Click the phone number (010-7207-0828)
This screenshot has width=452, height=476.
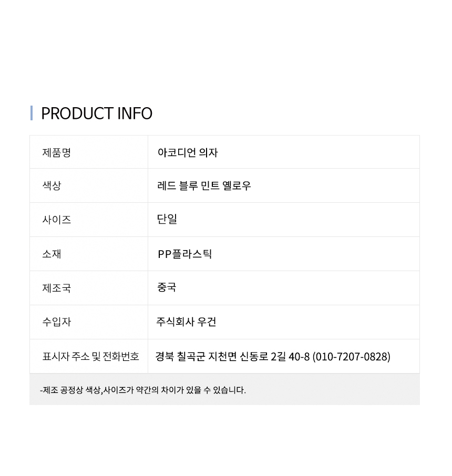[352, 357]
